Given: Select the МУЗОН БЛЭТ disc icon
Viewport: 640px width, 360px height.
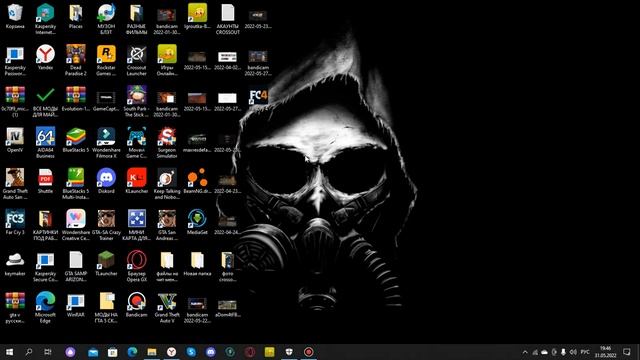Looking at the screenshot, I should pyautogui.click(x=106, y=18).
